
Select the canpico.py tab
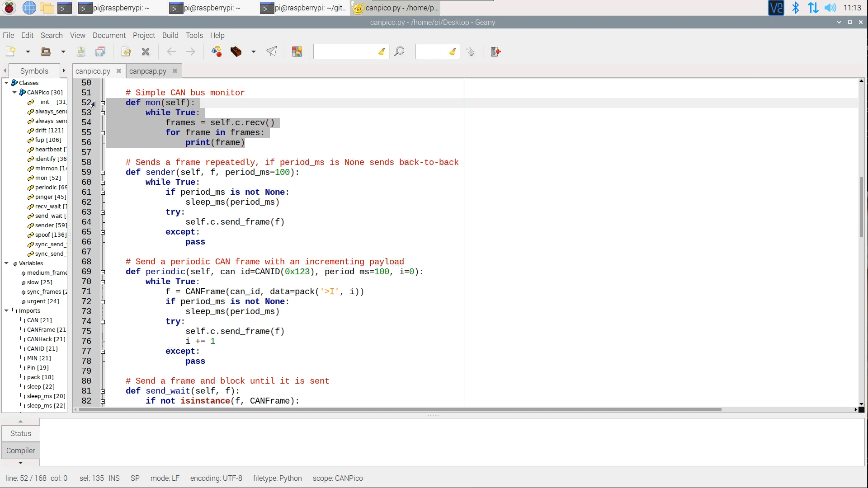[x=92, y=71]
